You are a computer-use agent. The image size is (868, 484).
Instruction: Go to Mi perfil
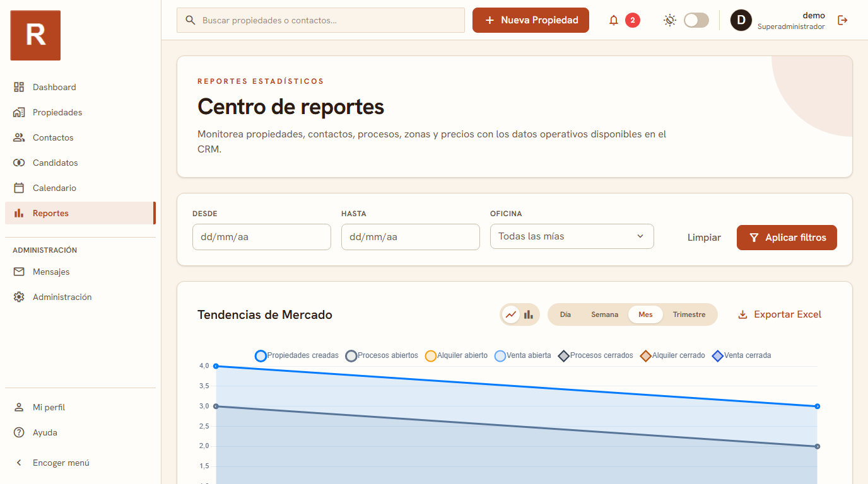80,407
